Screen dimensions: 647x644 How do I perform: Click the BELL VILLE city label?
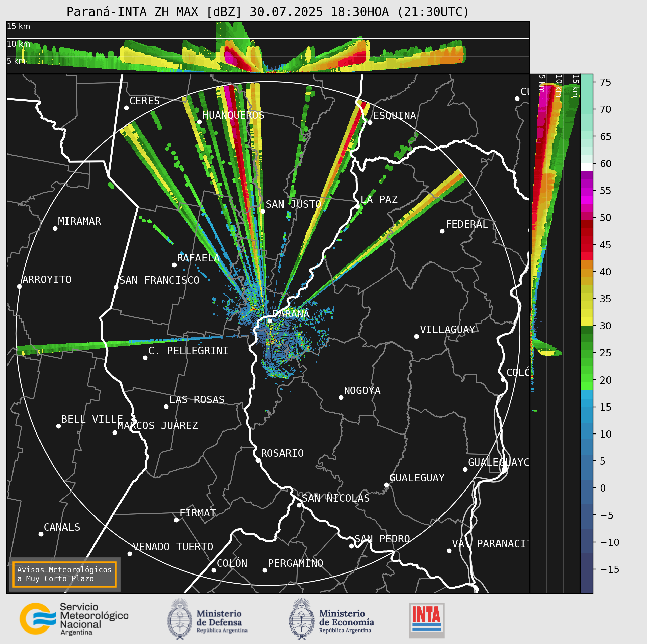92,419
